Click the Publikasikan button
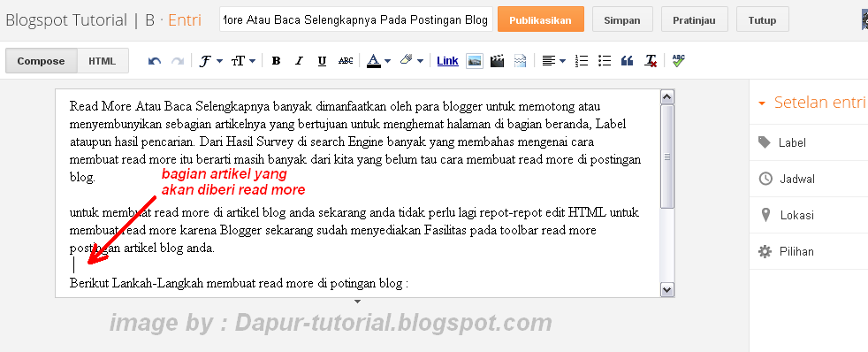The image size is (868, 352). 541,20
